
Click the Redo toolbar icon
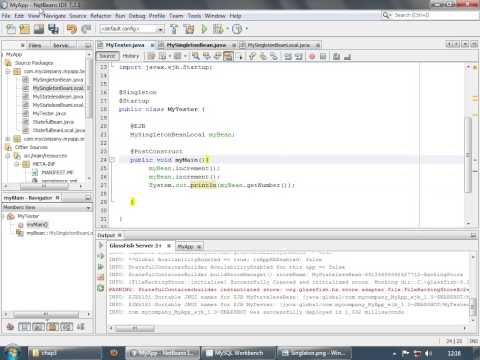tap(86, 29)
